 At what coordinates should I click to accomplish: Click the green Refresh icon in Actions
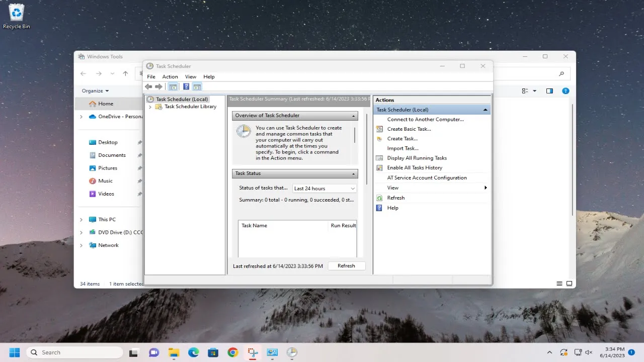379,198
